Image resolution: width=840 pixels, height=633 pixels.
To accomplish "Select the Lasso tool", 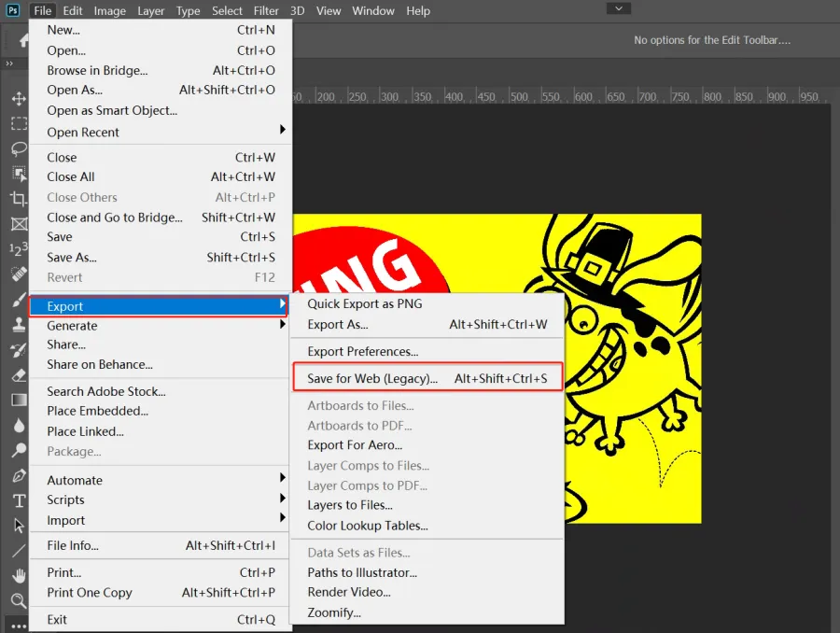I will pos(18,149).
